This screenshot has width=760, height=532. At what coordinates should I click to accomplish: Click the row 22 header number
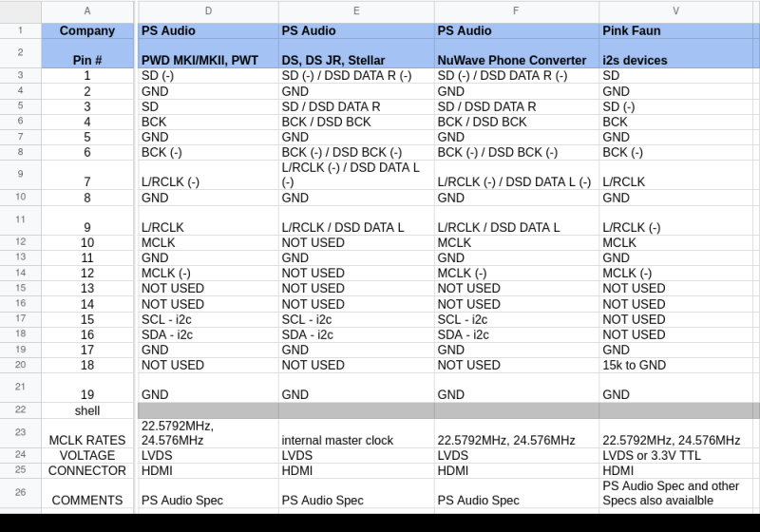20,410
